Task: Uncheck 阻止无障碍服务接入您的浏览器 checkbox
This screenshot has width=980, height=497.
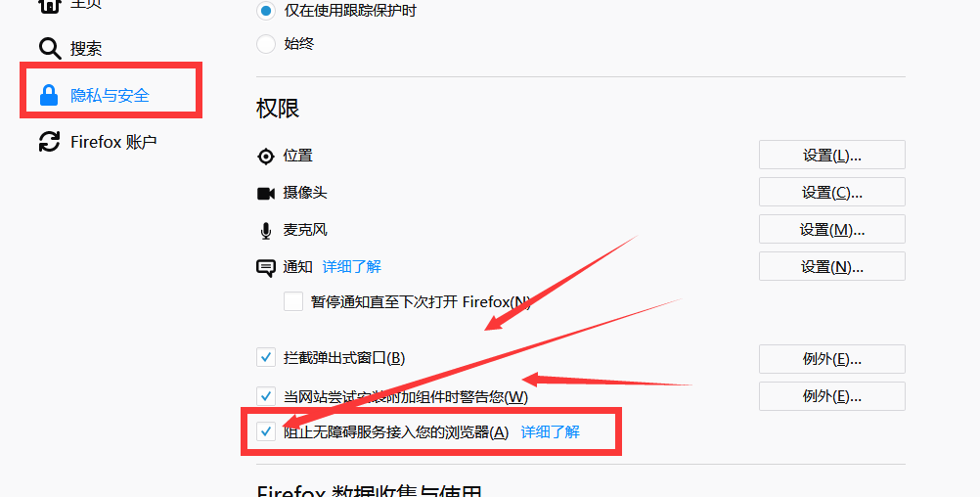Action: (266, 431)
